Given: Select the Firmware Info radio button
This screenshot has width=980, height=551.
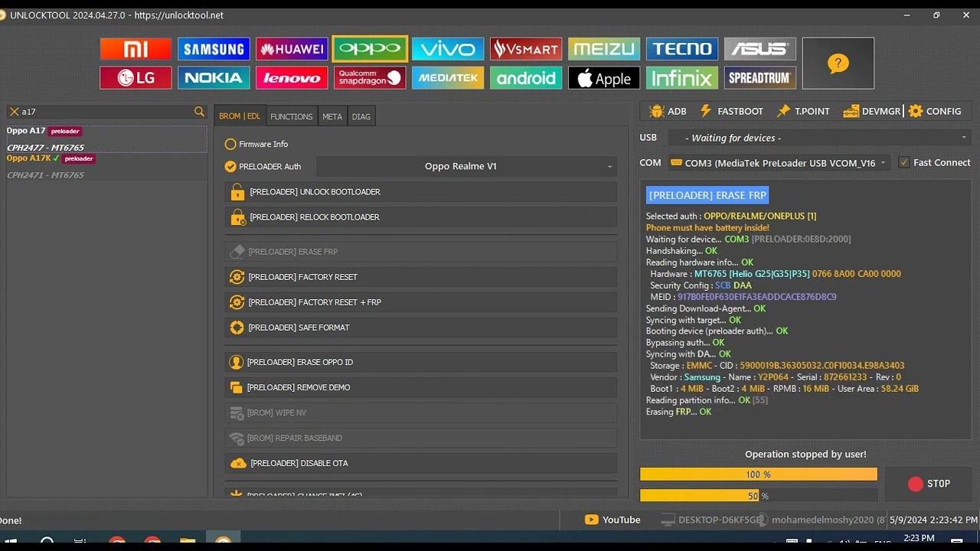Looking at the screenshot, I should pyautogui.click(x=230, y=144).
